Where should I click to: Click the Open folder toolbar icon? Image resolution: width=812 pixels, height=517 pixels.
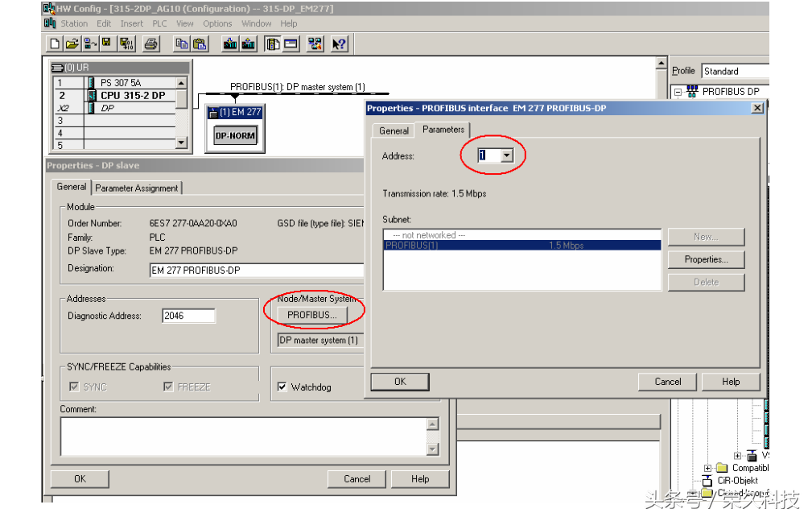[72, 44]
